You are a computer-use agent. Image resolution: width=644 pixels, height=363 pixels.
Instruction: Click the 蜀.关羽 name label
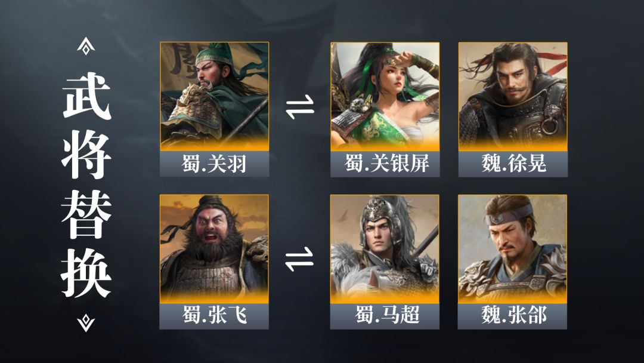tap(215, 164)
